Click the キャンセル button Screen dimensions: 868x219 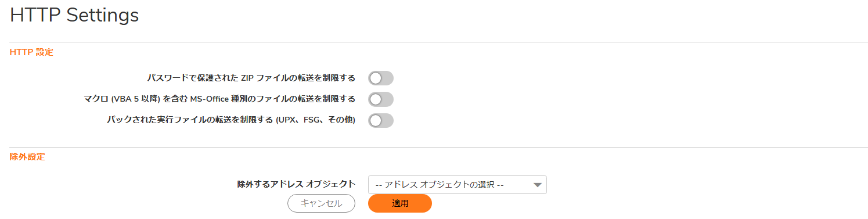coord(322,203)
